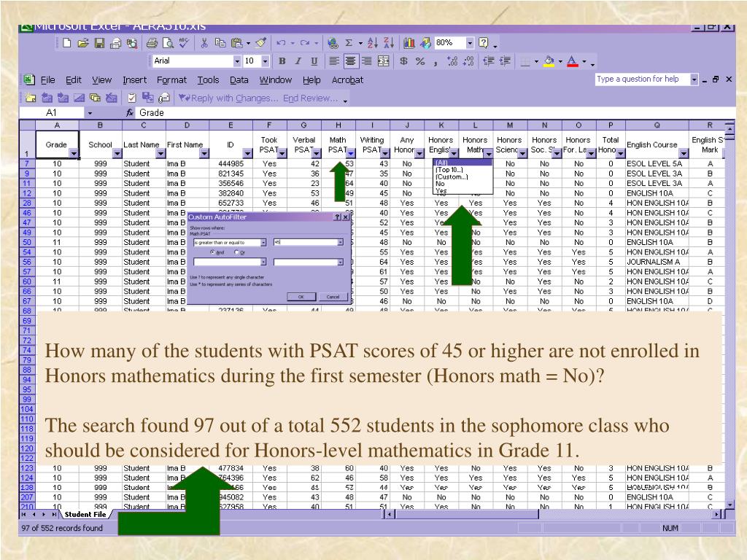Center-align cell contents
This screenshot has height=560, width=747.
click(351, 61)
